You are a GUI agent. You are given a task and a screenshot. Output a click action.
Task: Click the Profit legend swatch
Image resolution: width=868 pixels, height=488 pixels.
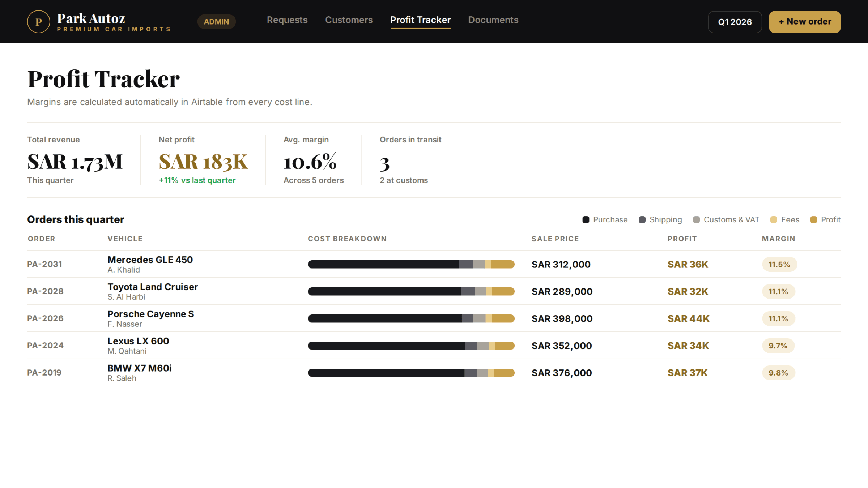pyautogui.click(x=813, y=220)
